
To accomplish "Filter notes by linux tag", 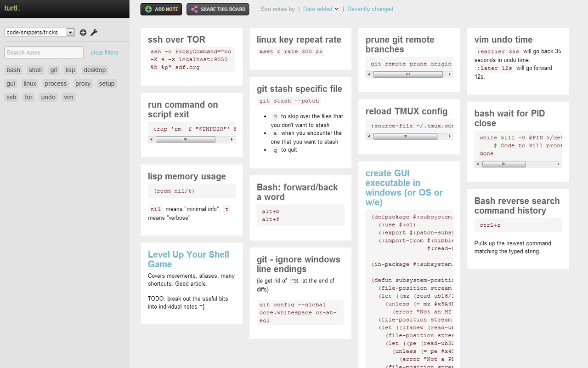I will [x=30, y=84].
